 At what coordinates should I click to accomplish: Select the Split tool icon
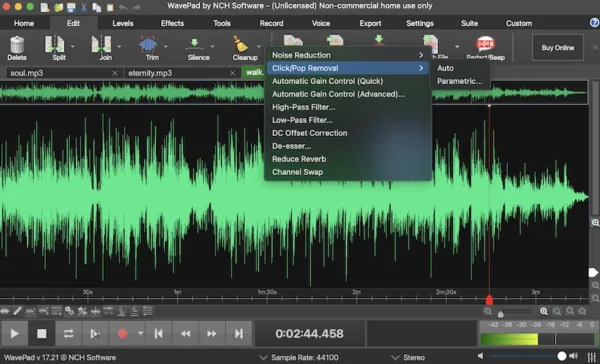pos(54,44)
